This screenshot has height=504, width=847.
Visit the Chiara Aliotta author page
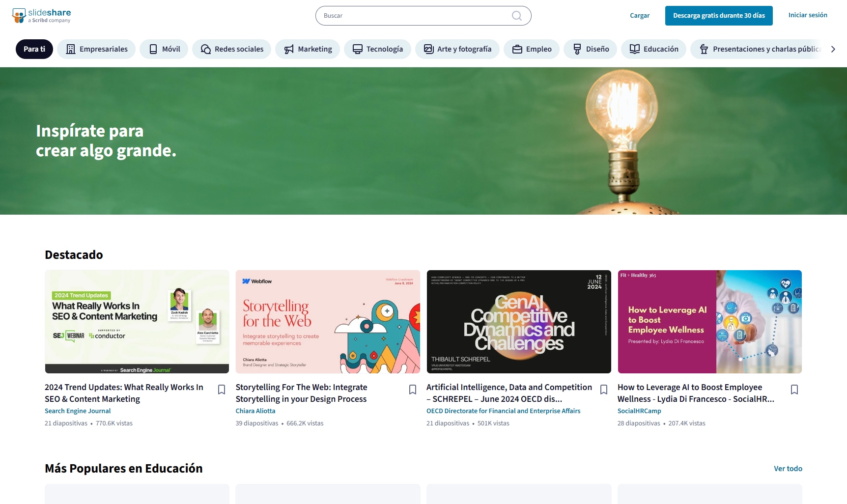[255, 411]
